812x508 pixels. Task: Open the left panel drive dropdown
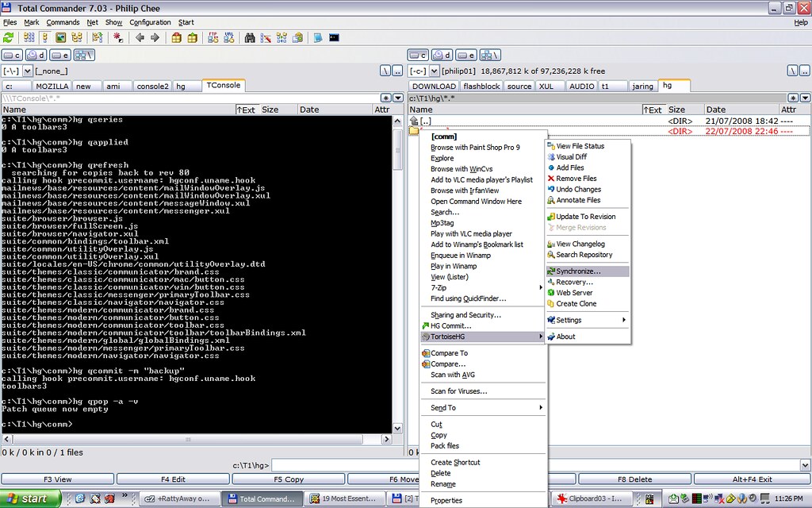28,71
